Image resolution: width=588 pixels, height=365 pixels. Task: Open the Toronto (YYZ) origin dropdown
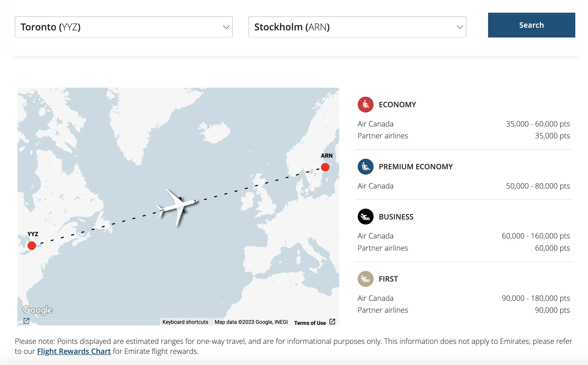(x=124, y=27)
